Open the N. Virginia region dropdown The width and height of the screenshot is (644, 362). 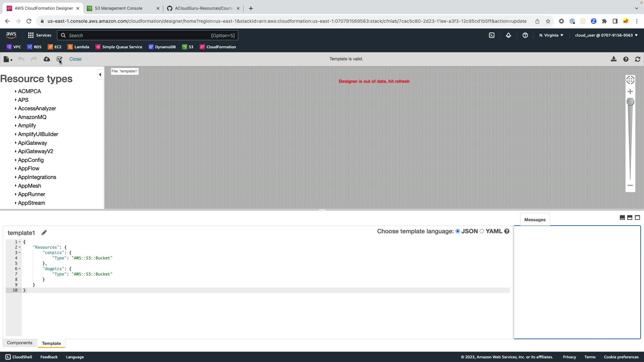click(551, 35)
